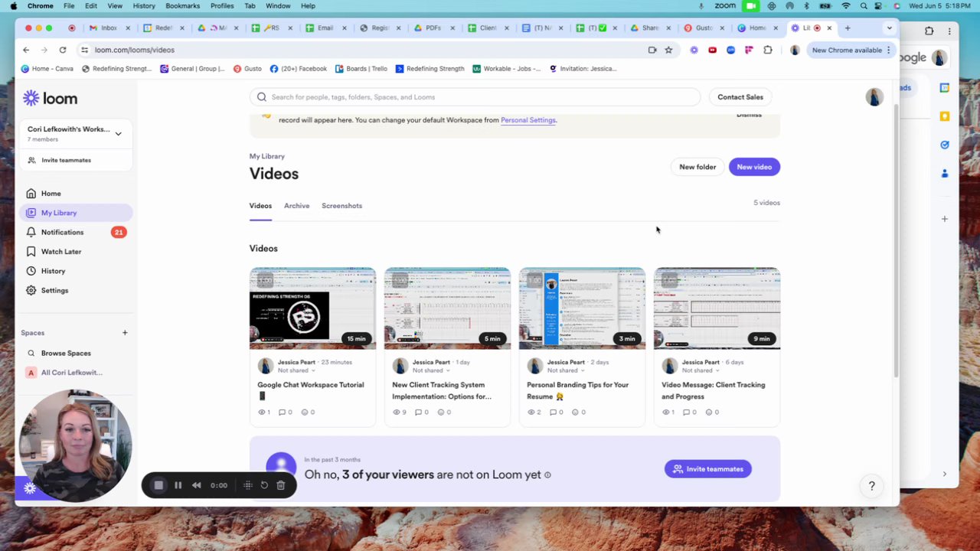This screenshot has width=980, height=551.
Task: Click the info icon beside 'not on Loom yet'
Action: 547,475
